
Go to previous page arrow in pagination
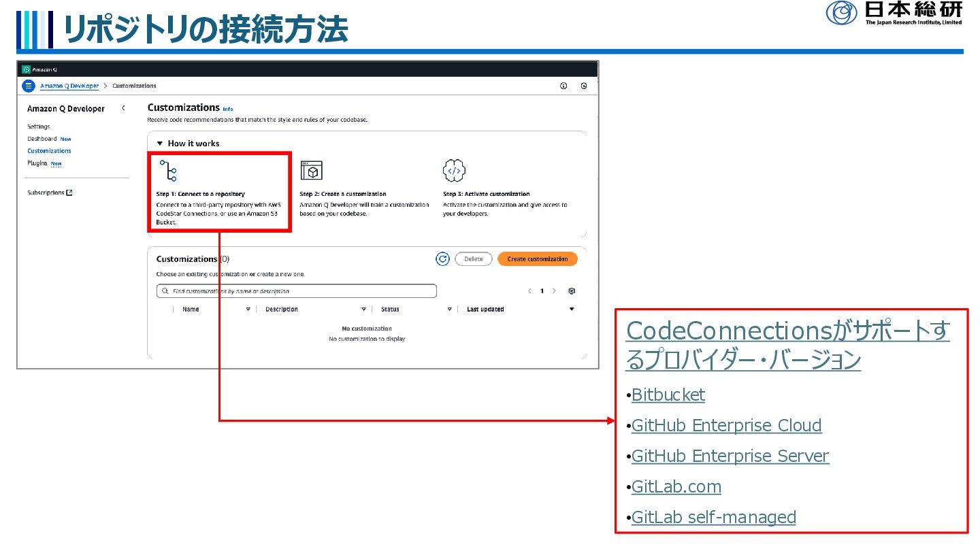click(x=530, y=291)
